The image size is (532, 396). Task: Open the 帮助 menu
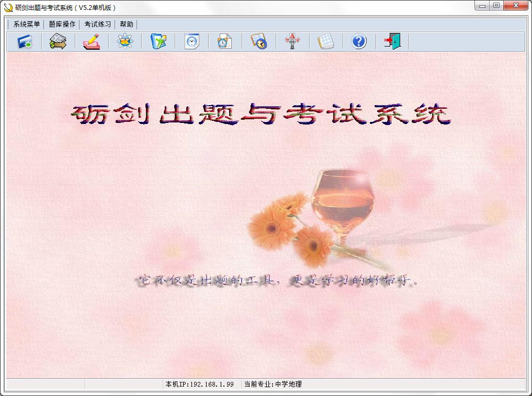[x=127, y=24]
